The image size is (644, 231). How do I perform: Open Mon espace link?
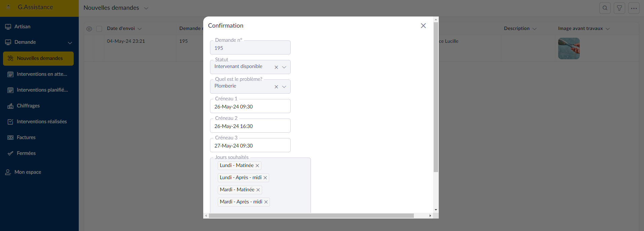pyautogui.click(x=28, y=172)
